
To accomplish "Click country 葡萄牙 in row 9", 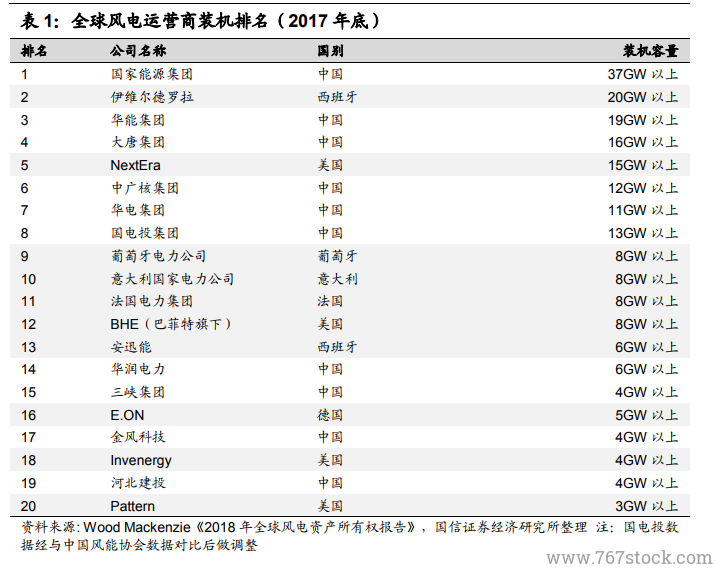I will 337,256.
